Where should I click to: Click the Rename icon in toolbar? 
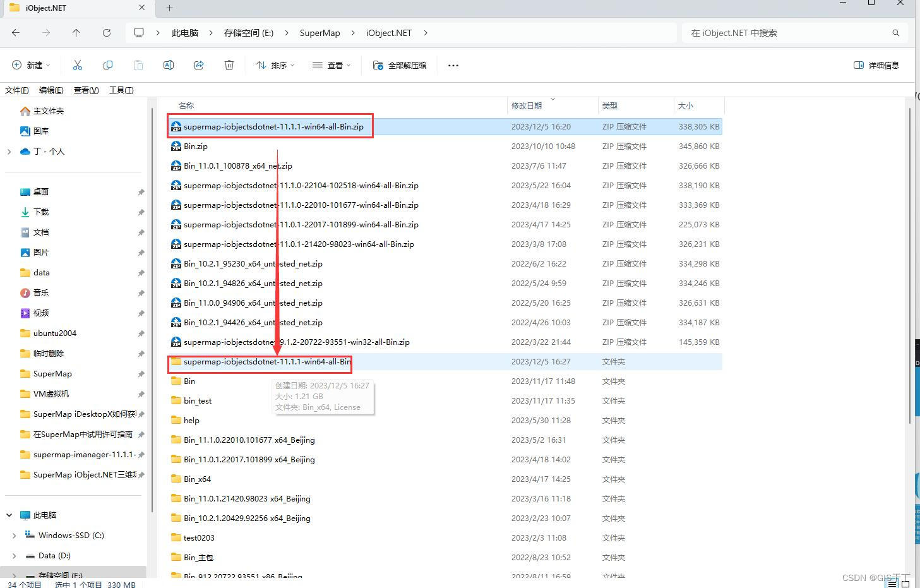(x=169, y=65)
